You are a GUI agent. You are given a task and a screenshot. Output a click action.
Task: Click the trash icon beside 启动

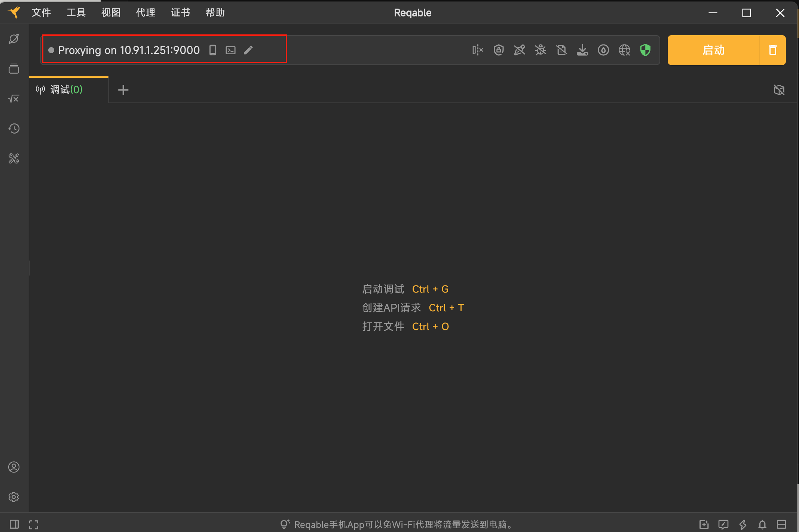coord(772,50)
